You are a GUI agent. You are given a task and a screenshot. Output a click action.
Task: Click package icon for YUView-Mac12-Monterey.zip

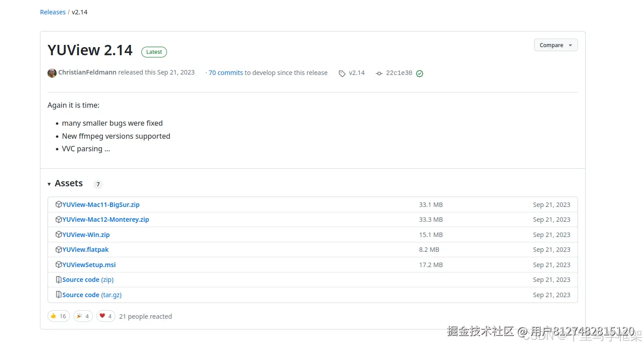[x=58, y=220]
